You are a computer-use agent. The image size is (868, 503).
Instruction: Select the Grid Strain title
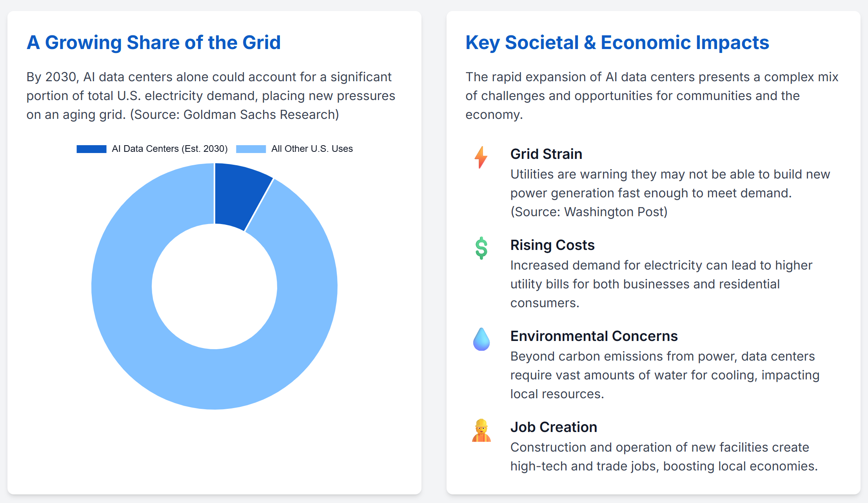546,154
